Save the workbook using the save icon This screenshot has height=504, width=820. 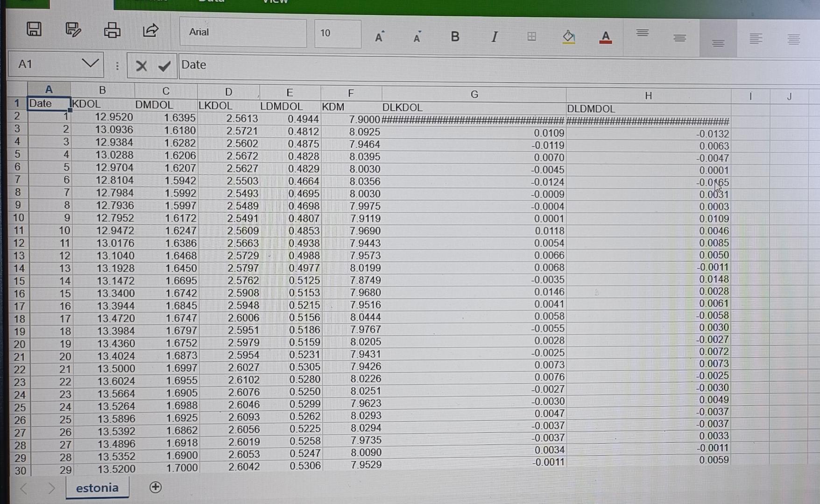(33, 29)
